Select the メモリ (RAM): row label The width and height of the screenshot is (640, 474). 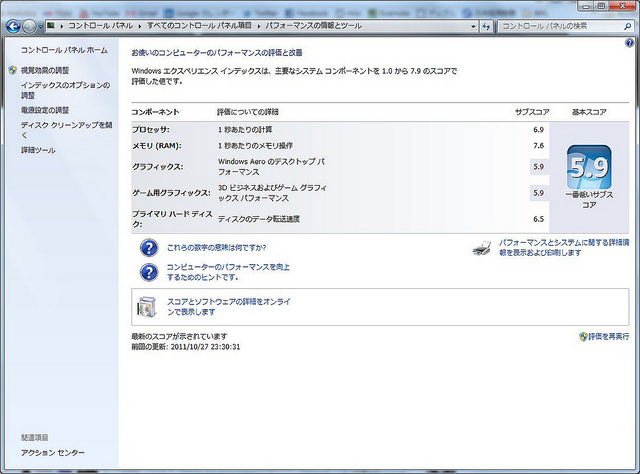(x=157, y=146)
